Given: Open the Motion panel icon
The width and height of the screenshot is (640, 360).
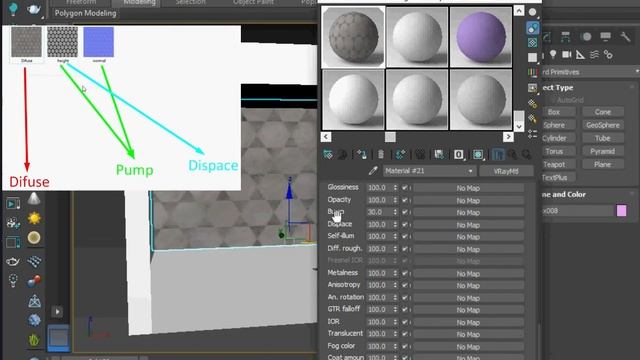Looking at the screenshot, I should 587,37.
